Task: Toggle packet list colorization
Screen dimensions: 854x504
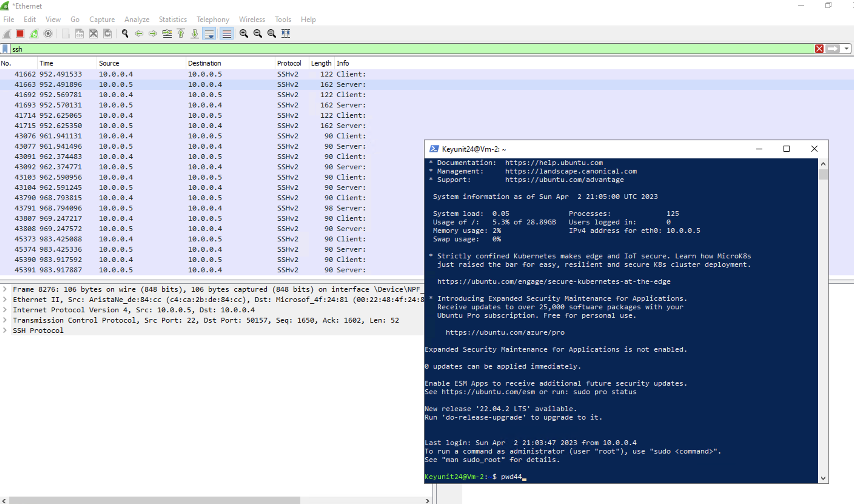Action: click(227, 34)
